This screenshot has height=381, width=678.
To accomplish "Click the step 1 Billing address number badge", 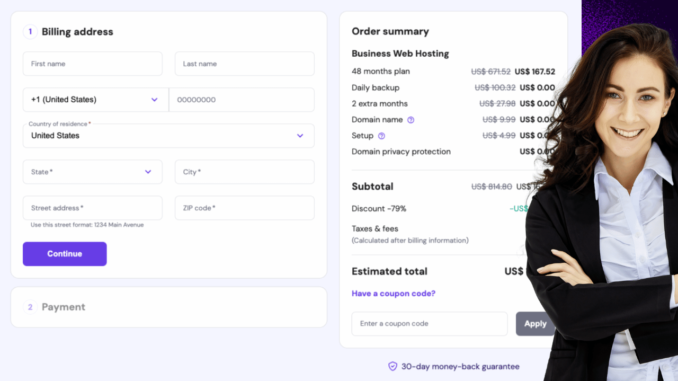I will [x=30, y=32].
